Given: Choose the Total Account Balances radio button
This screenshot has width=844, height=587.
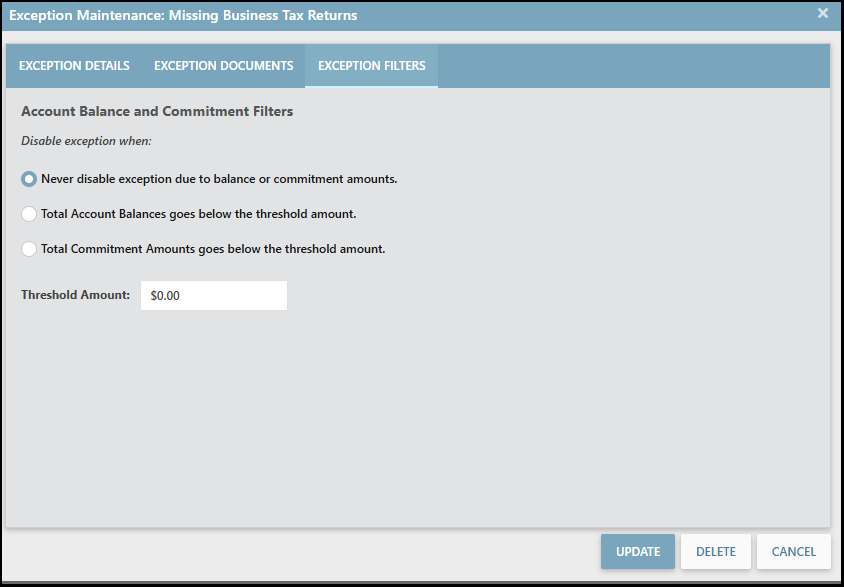Looking at the screenshot, I should click(30, 214).
